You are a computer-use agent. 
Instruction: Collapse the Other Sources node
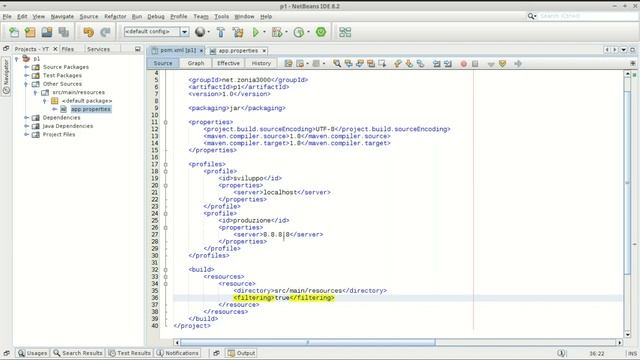tap(26, 84)
